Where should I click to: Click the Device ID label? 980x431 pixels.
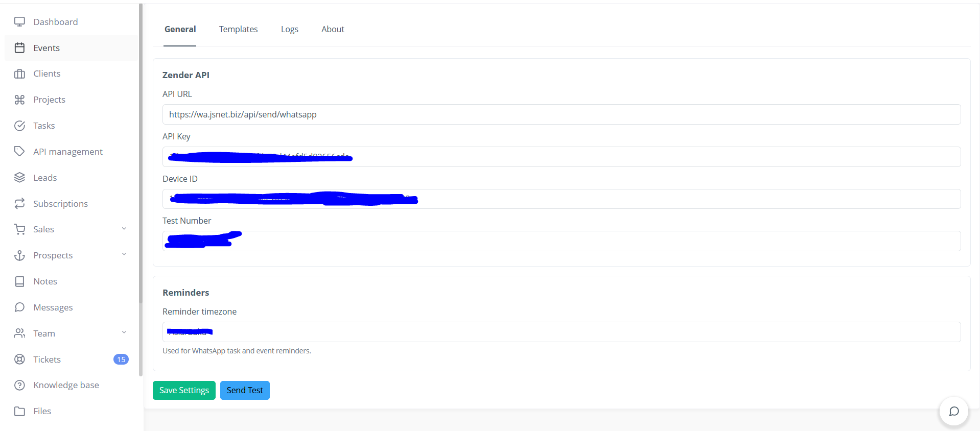point(180,179)
